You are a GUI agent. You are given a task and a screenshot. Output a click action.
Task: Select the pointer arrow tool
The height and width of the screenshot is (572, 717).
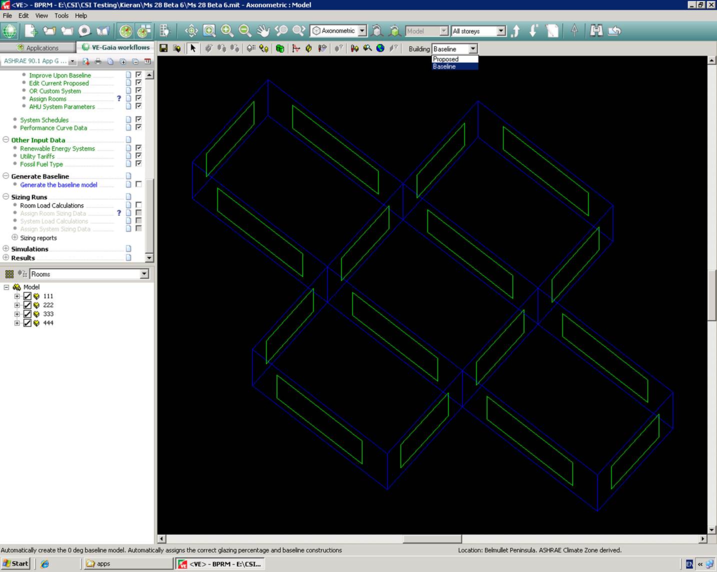(193, 48)
